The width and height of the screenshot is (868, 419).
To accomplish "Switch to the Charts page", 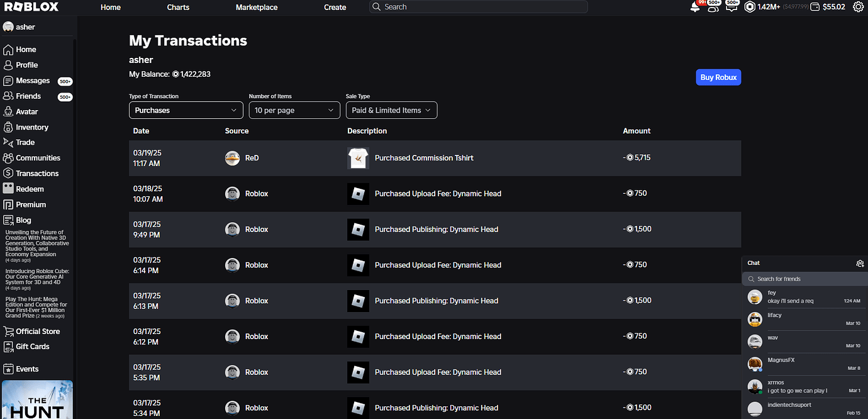I will click(177, 7).
